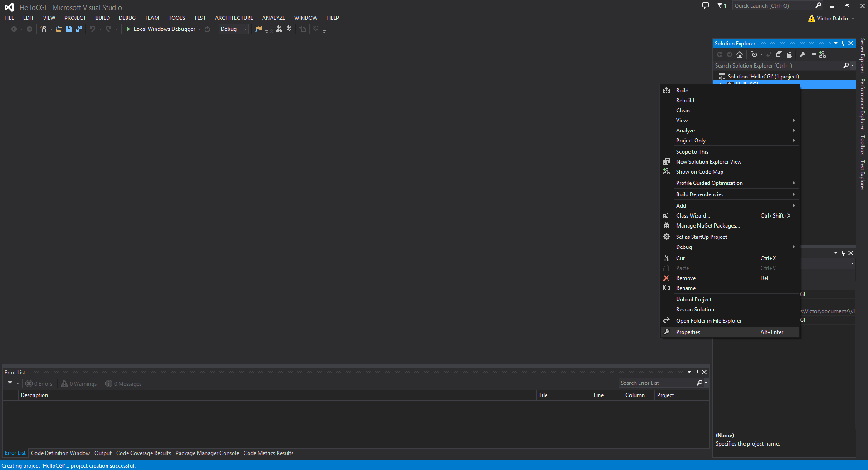Click Pending Changes Filter icon in Solution Explorer
The image size is (868, 470).
point(754,54)
